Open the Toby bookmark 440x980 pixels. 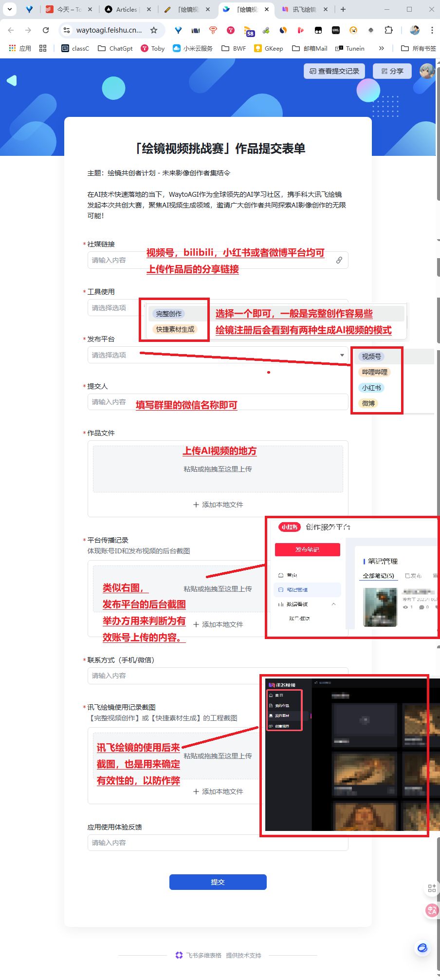[x=152, y=48]
